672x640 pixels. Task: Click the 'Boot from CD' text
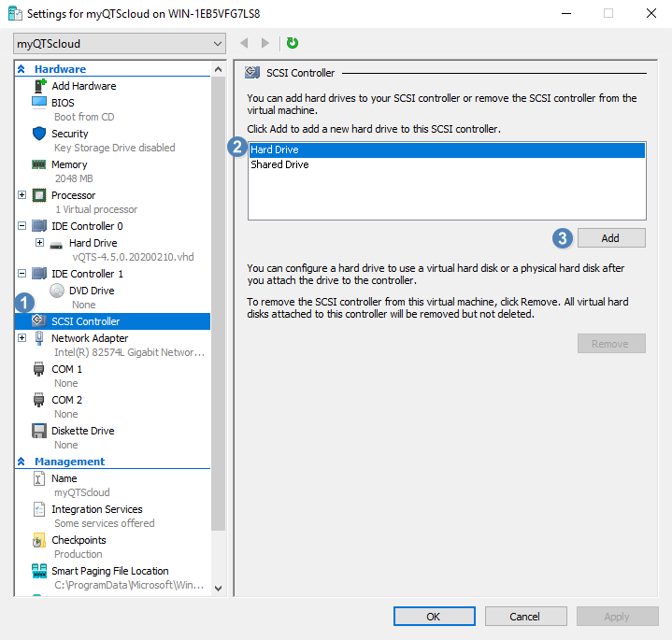coord(84,117)
